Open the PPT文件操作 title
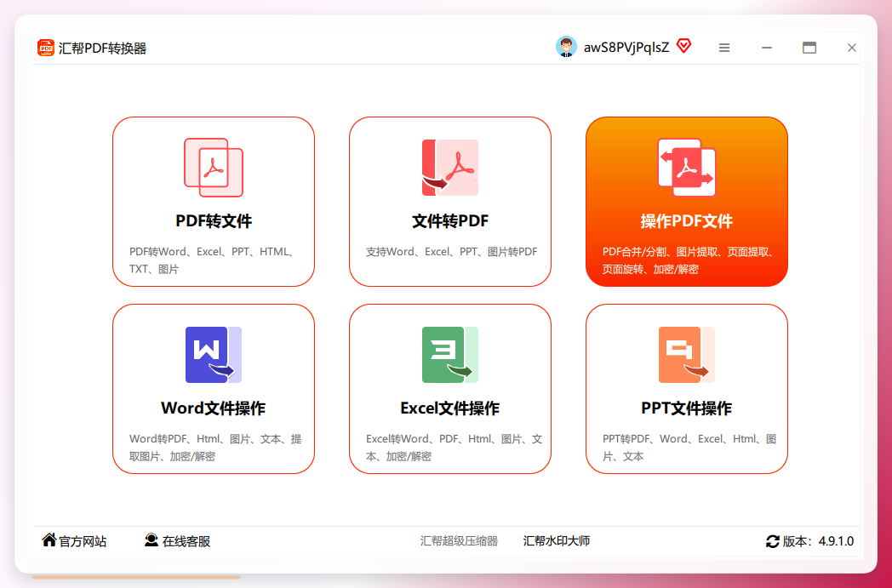This screenshot has width=892, height=588. coord(687,408)
